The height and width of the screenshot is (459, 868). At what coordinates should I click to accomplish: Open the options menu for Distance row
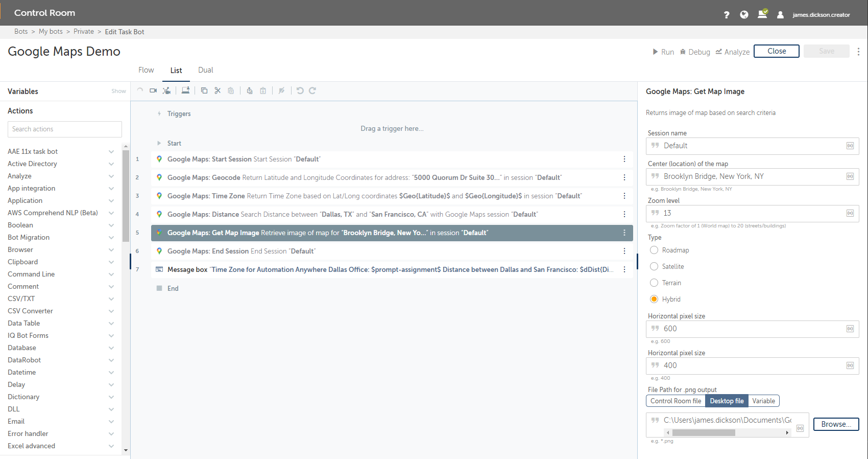coord(624,214)
